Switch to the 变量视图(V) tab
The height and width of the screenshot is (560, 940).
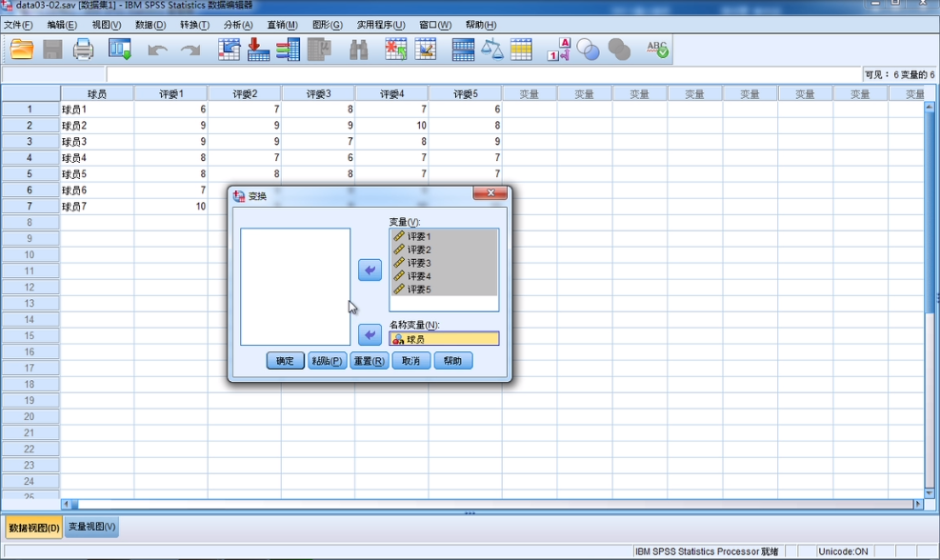pos(91,527)
